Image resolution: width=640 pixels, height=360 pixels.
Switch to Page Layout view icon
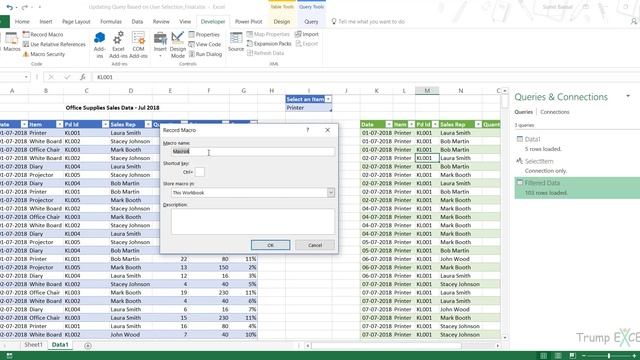558,356
